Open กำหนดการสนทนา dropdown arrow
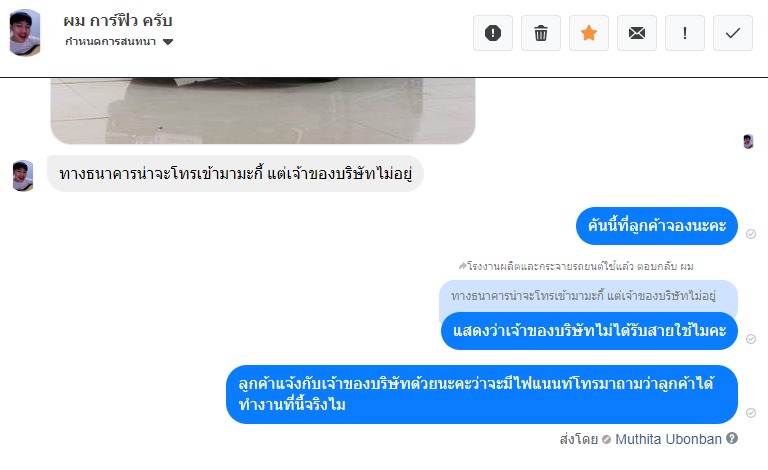Screen dimensions: 768x470 point(168,42)
